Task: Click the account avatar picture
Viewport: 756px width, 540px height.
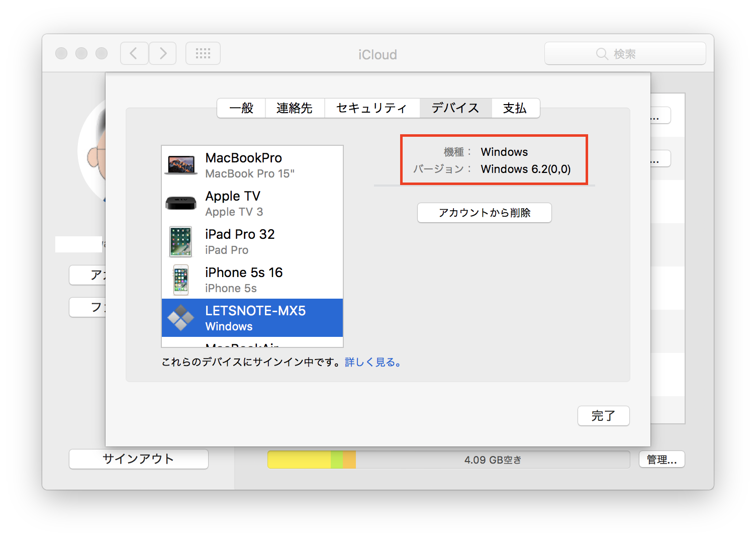Action: 91,151
